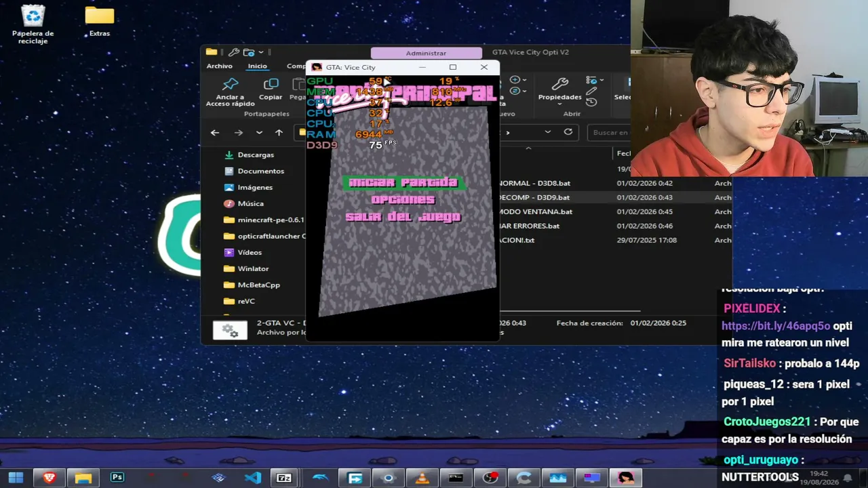Open Imágenes in the navigation pane

pos(255,187)
